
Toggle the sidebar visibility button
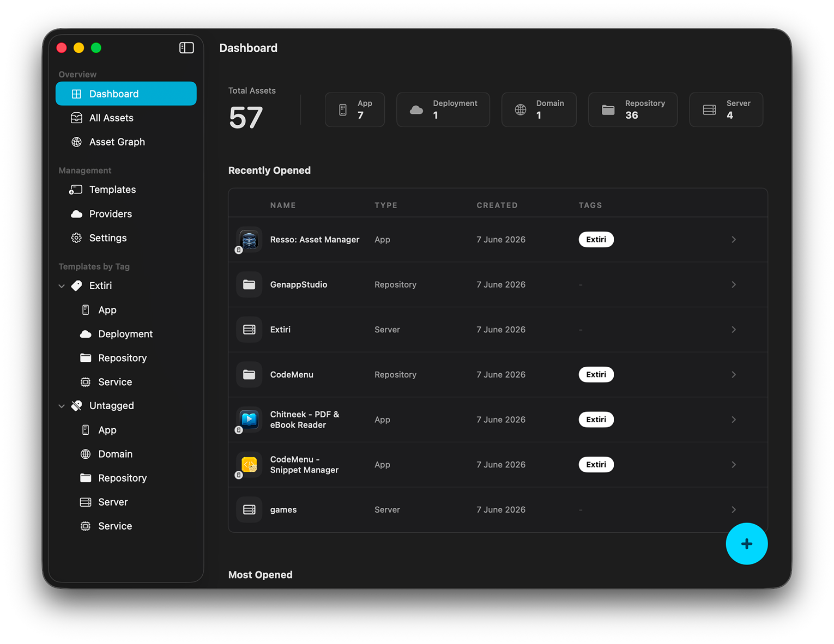(x=186, y=48)
